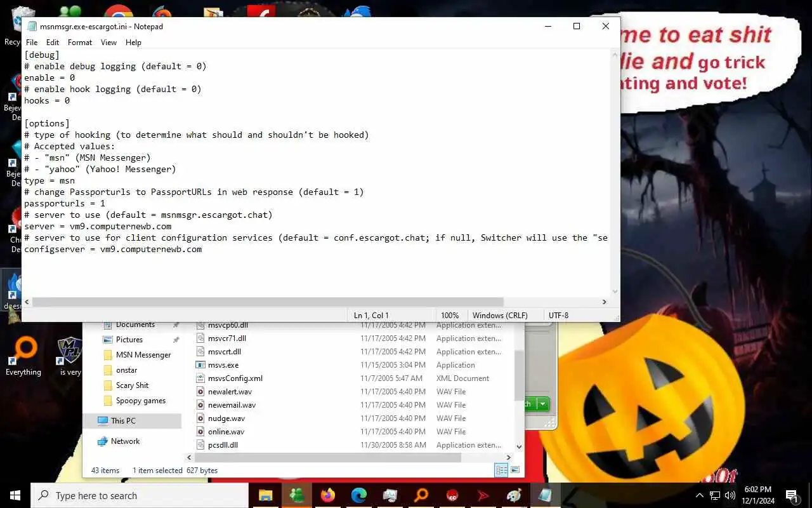Open the paint palette app on taskbar
Image resolution: width=812 pixels, height=508 pixels.
[514, 495]
